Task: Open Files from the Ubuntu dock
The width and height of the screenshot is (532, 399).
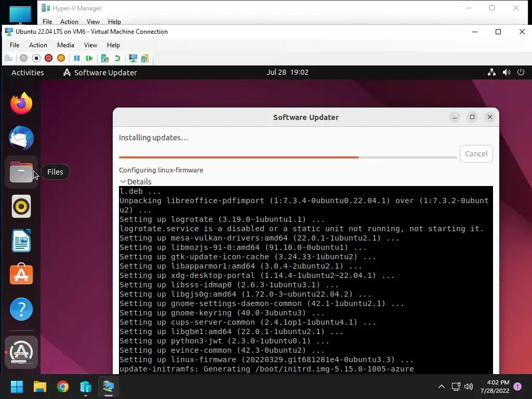Action: 21,172
